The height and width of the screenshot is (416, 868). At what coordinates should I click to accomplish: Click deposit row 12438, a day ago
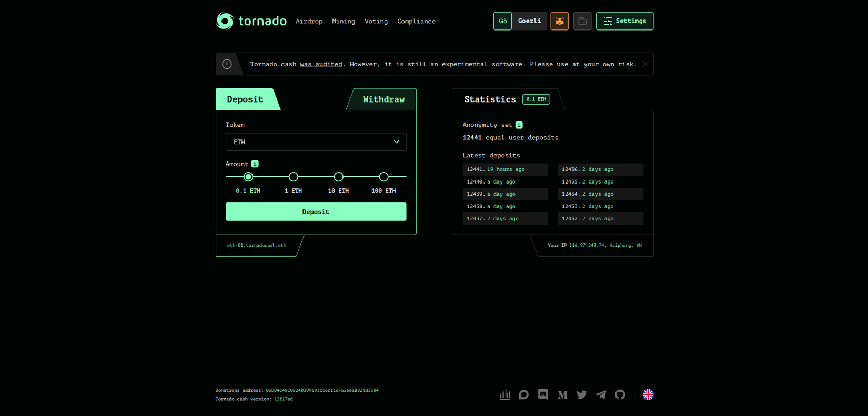point(505,207)
